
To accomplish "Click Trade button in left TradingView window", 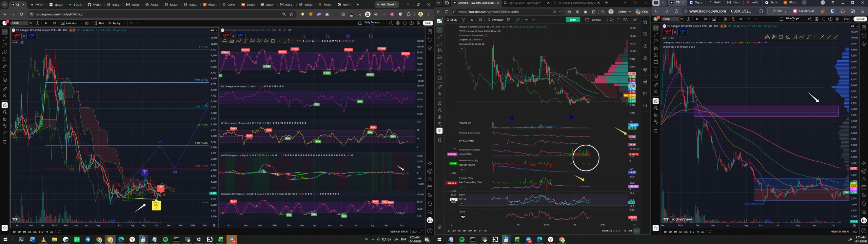I will pyautogui.click(x=428, y=23).
